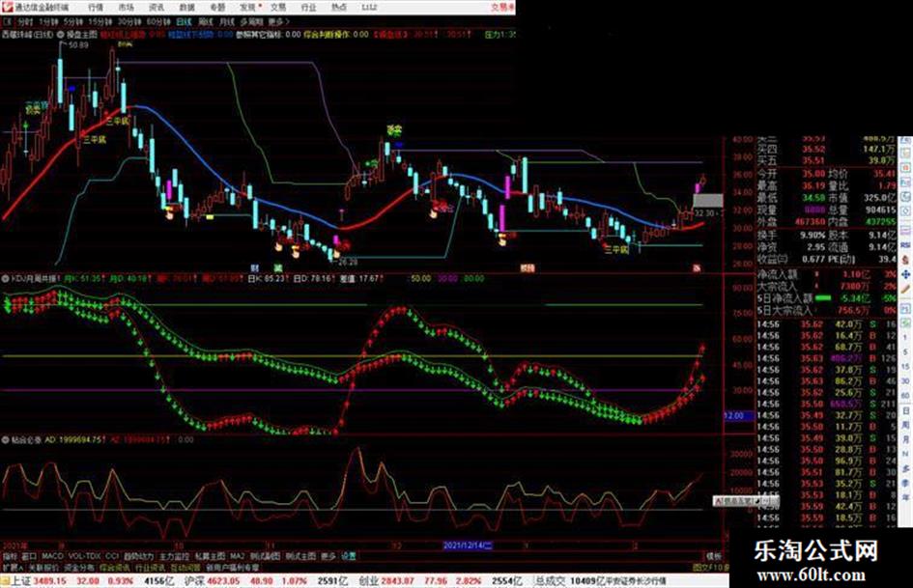Viewport: 913px width, 588px height.
Task: Click the 月 period shortcut in right sidebar
Action: click(905, 439)
